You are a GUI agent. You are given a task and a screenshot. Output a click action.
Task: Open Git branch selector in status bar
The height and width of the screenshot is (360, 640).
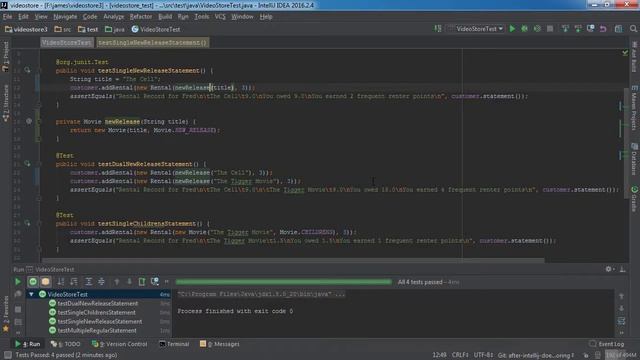(536, 355)
